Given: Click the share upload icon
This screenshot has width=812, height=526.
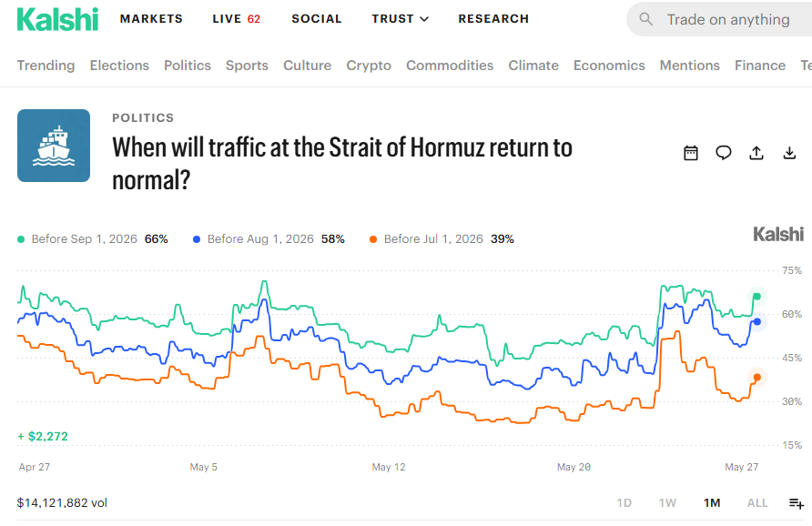Looking at the screenshot, I should click(756, 153).
